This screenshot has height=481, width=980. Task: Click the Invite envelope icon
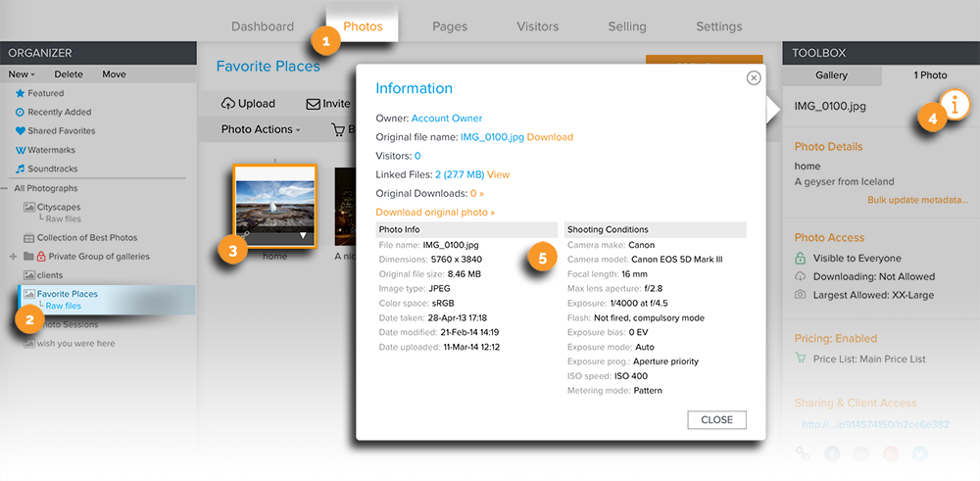(314, 104)
